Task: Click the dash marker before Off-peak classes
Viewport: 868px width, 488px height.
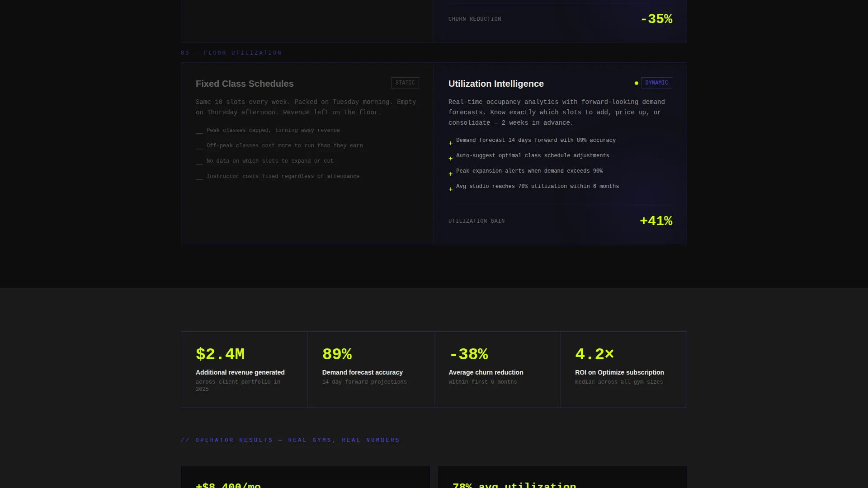Action: pos(199,148)
